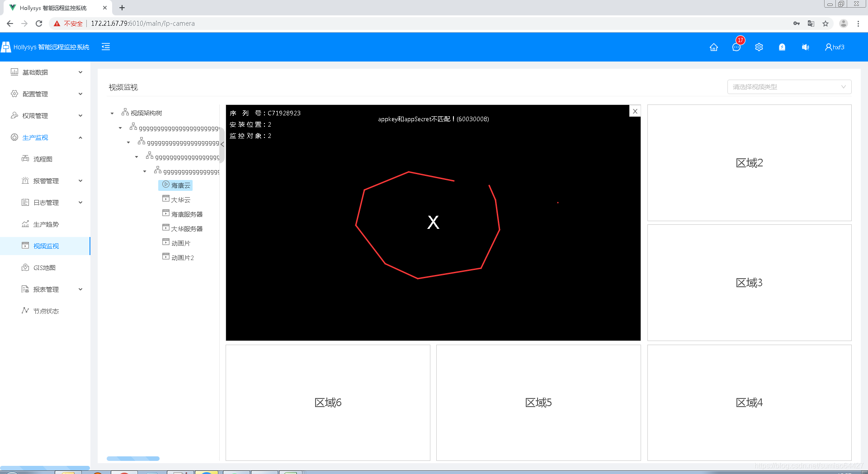Click the 报表管理 report icon
Viewport: 868px width, 474px height.
(25, 289)
